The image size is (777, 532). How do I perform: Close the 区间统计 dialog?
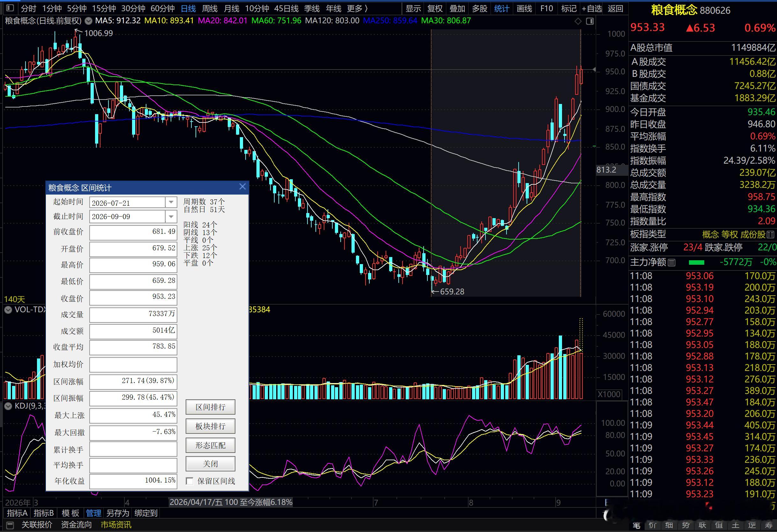coord(243,187)
